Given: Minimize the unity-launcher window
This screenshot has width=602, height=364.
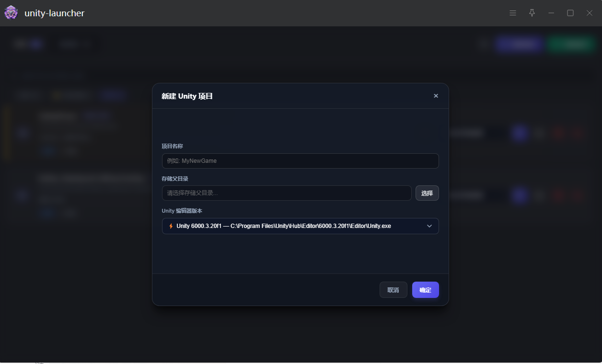Looking at the screenshot, I should click(551, 13).
